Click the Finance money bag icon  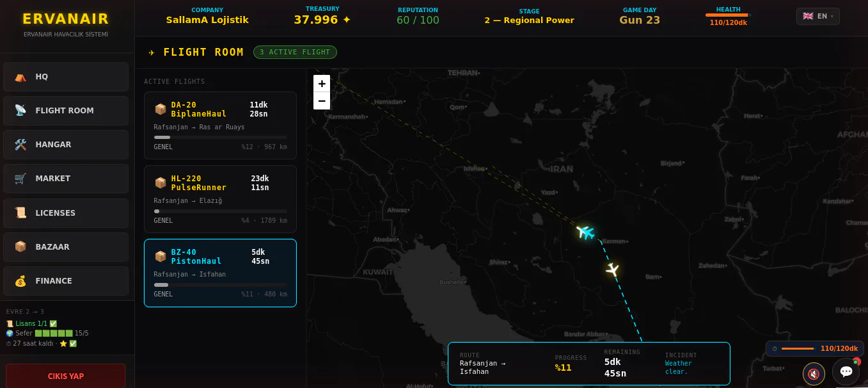pos(20,281)
